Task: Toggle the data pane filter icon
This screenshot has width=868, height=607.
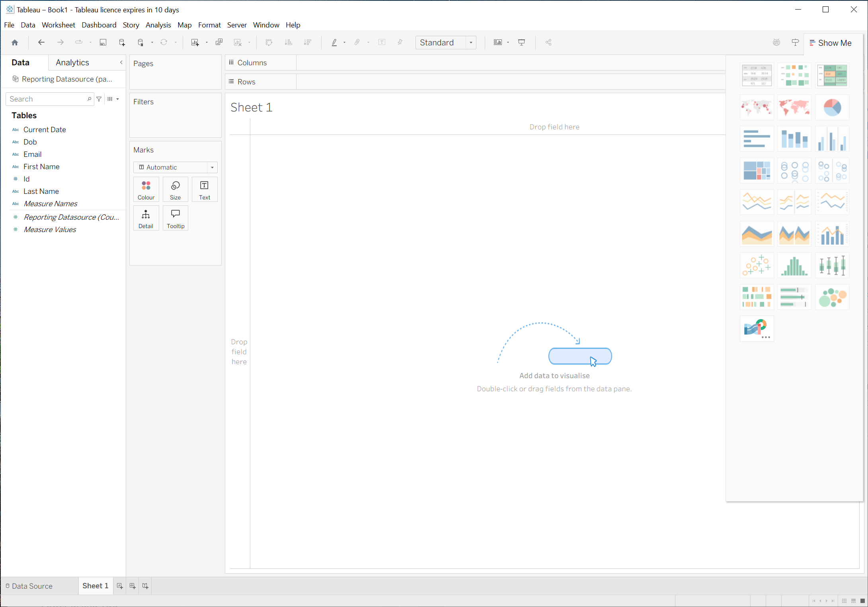Action: 99,99
